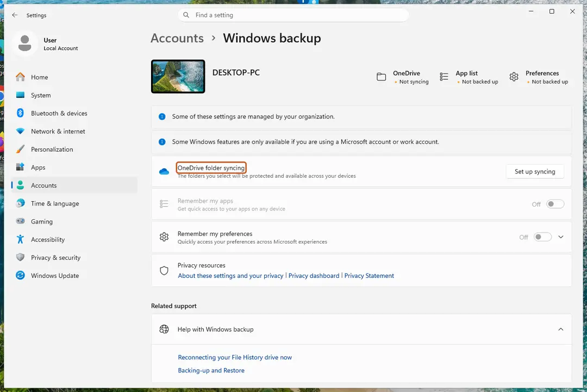Click info icon beside organization notice

pyautogui.click(x=162, y=116)
